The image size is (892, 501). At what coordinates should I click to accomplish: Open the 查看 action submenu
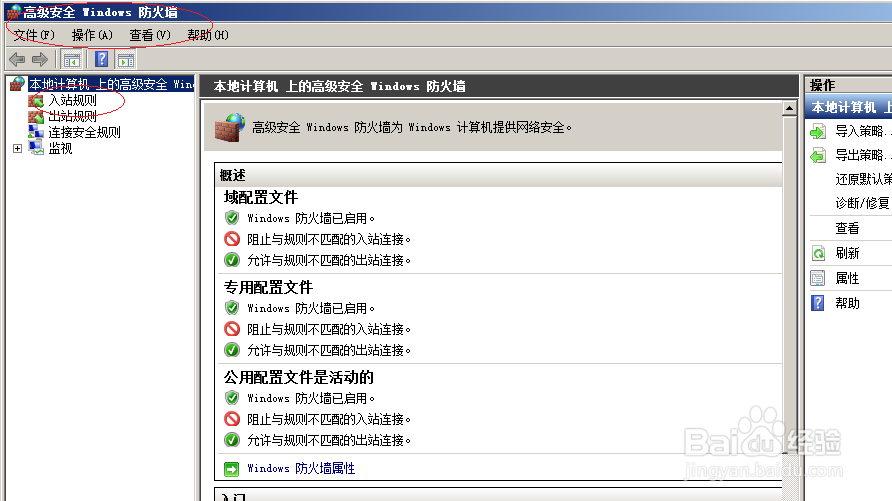coord(847,229)
